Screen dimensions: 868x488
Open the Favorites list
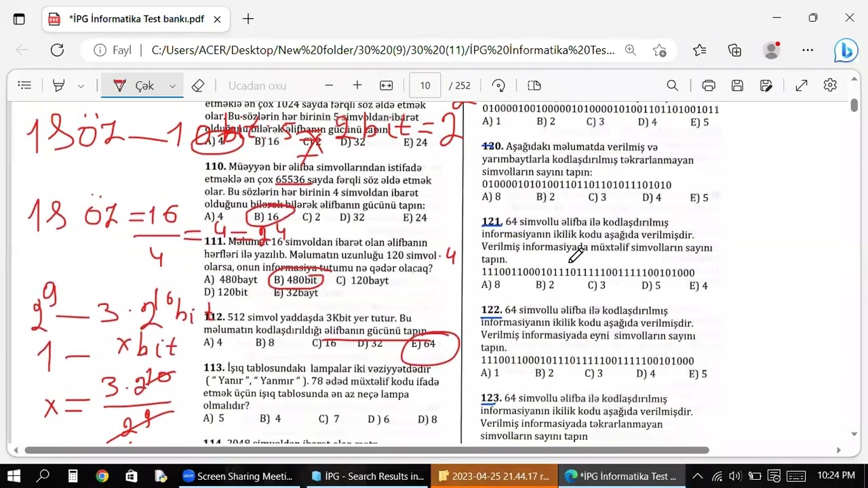click(700, 50)
